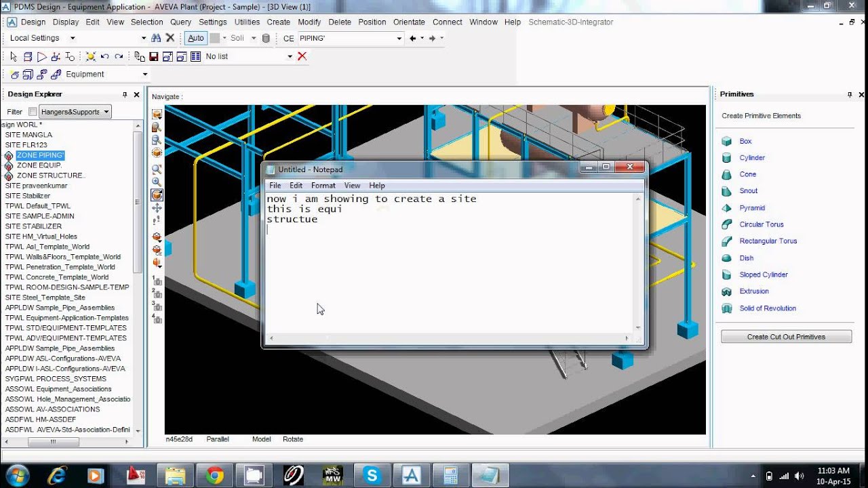Click saved view camera 4 icon
This screenshot has width=868, height=488.
tap(157, 318)
